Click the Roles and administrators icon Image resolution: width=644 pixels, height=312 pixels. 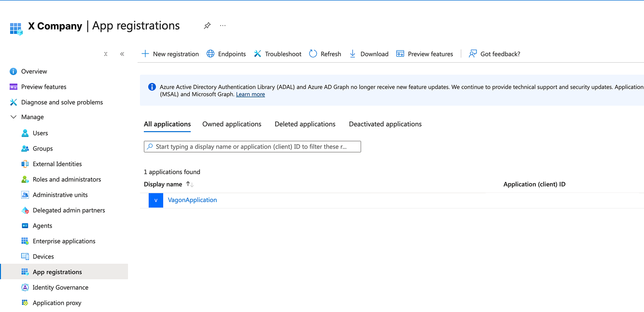(x=25, y=179)
